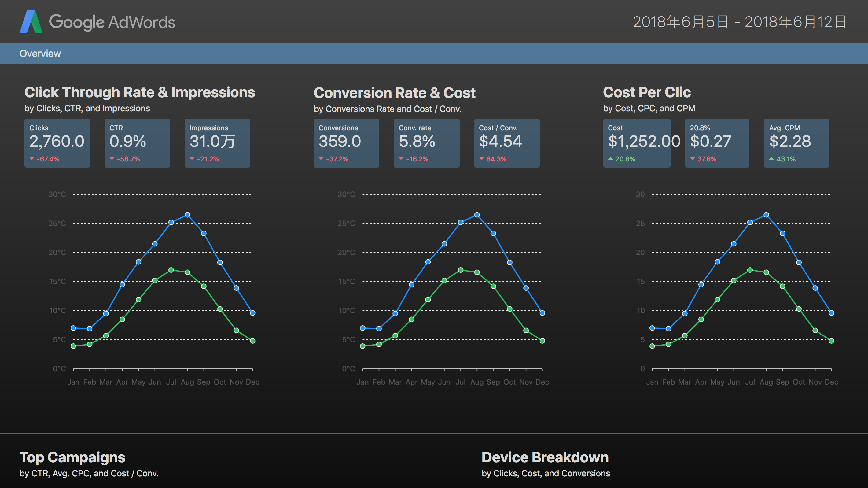Click the 15°C axis label in Conversion chart
The height and width of the screenshot is (488, 868).
coord(347,282)
